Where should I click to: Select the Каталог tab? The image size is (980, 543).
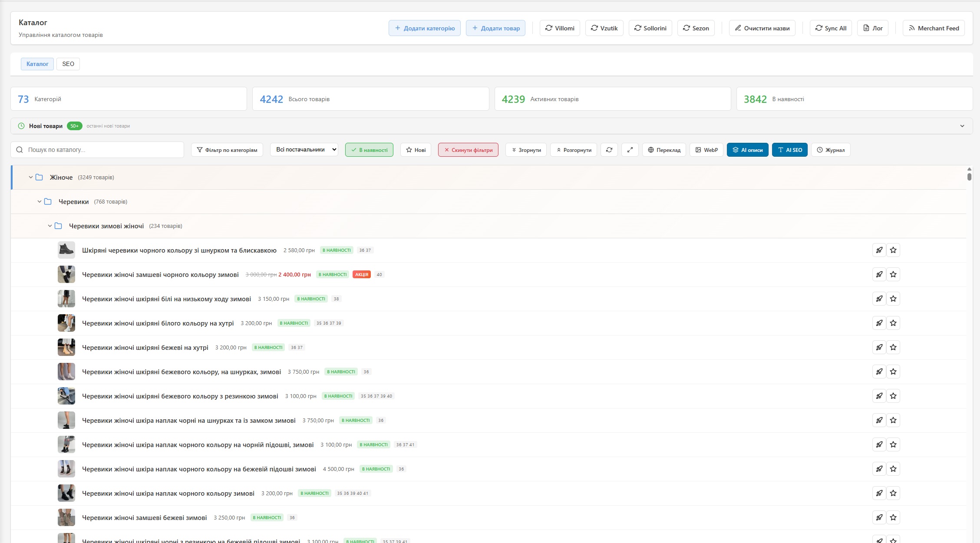pyautogui.click(x=37, y=64)
